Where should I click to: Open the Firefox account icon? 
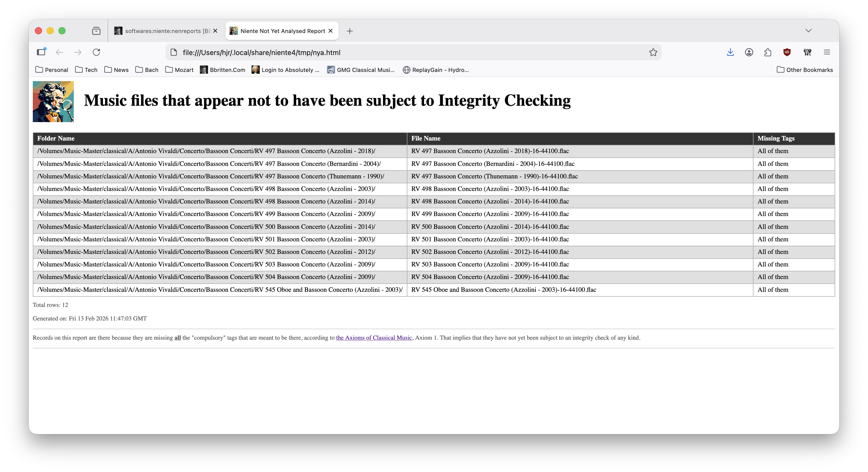pyautogui.click(x=749, y=52)
